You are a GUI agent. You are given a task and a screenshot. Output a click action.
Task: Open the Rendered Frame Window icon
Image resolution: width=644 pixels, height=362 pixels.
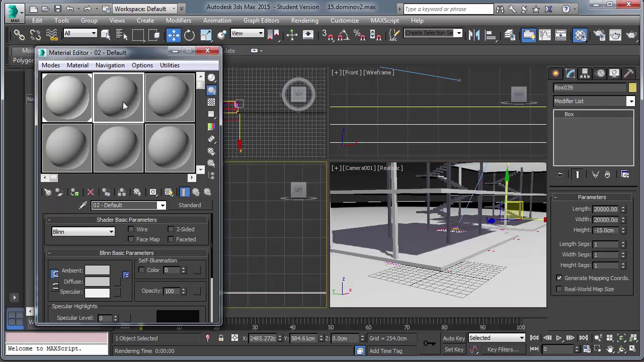[615, 35]
